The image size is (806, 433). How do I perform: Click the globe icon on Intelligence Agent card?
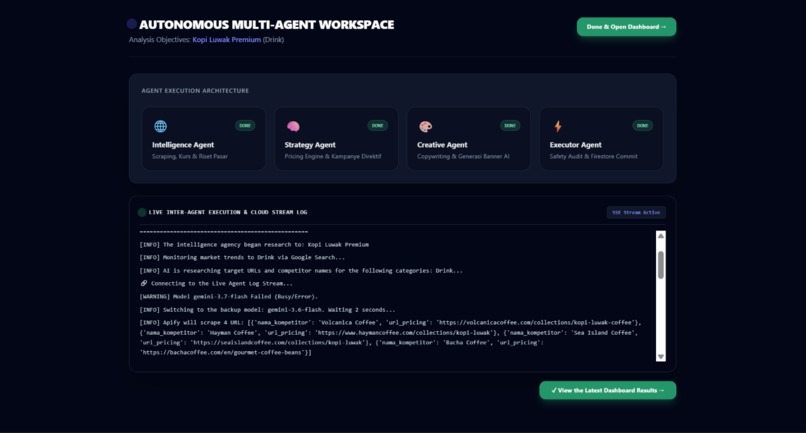pyautogui.click(x=160, y=126)
